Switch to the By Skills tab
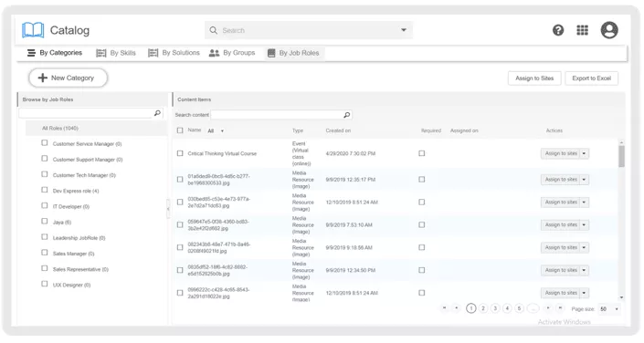Viewport: 644px width, 343px height. click(116, 53)
